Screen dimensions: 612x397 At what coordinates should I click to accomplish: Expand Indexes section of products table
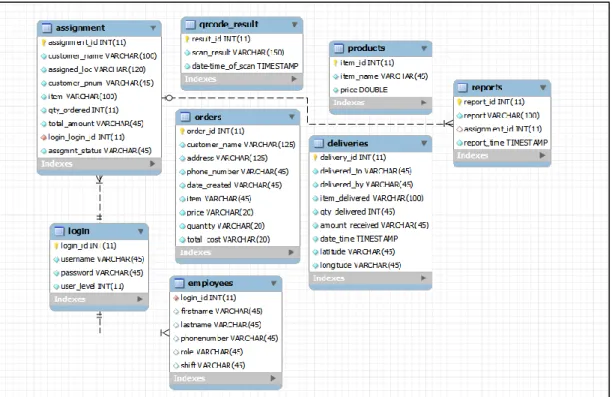click(x=424, y=103)
